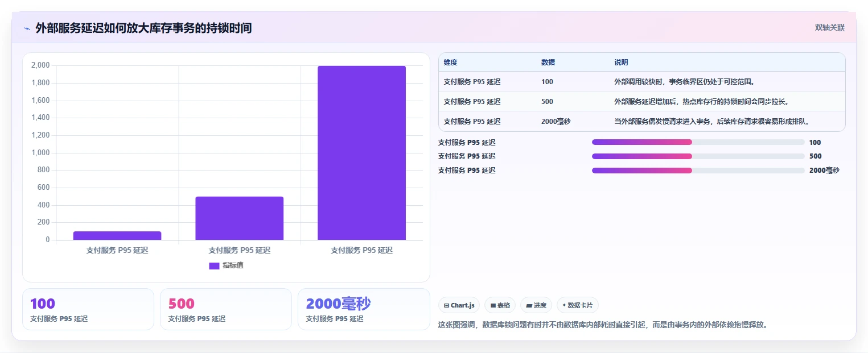Click the 说明 table column header
The image size is (868, 353).
click(622, 63)
